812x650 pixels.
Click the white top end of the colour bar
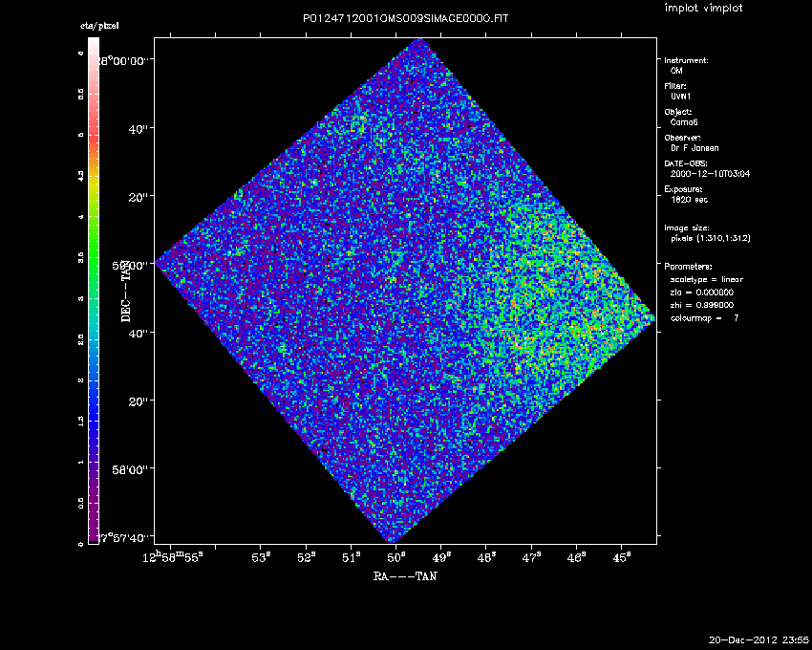(x=94, y=42)
